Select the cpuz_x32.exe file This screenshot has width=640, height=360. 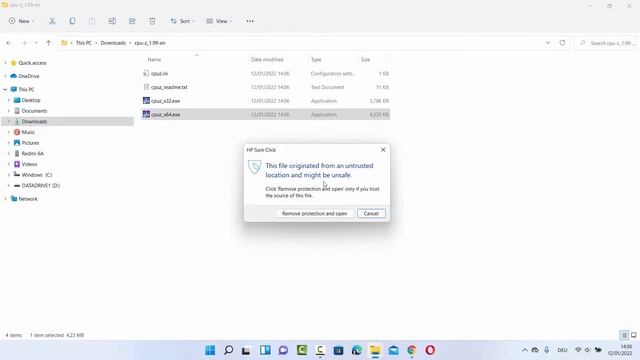tap(266, 101)
